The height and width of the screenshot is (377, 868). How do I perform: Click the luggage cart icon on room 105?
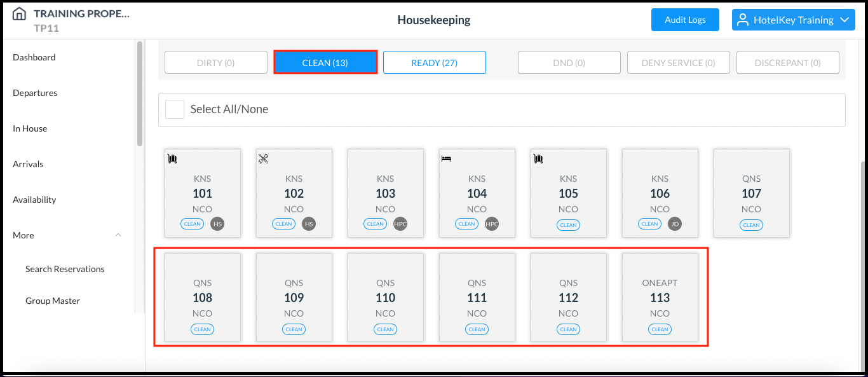(537, 158)
